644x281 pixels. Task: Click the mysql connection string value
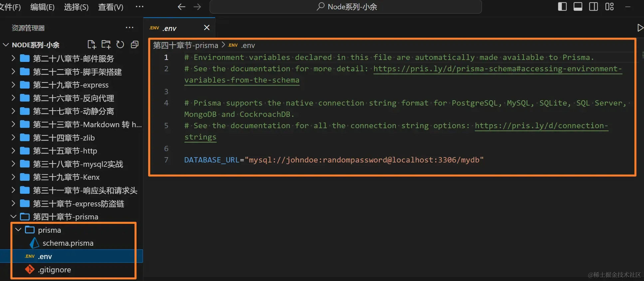(x=364, y=160)
